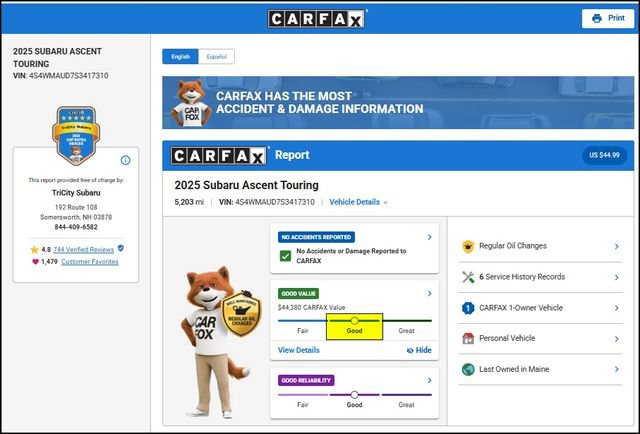
Task: Switch report language to English
Action: click(180, 56)
